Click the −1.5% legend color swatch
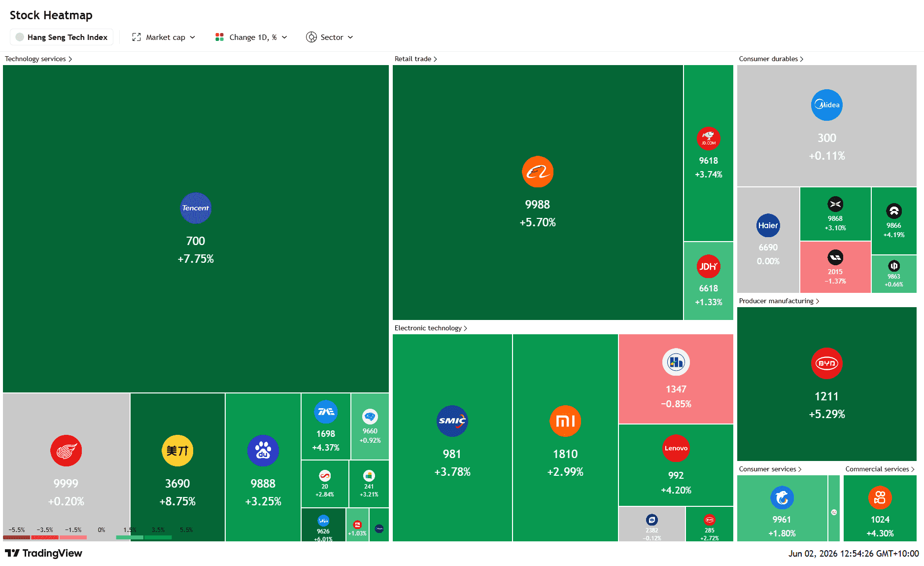The width and height of the screenshot is (924, 566). click(73, 537)
